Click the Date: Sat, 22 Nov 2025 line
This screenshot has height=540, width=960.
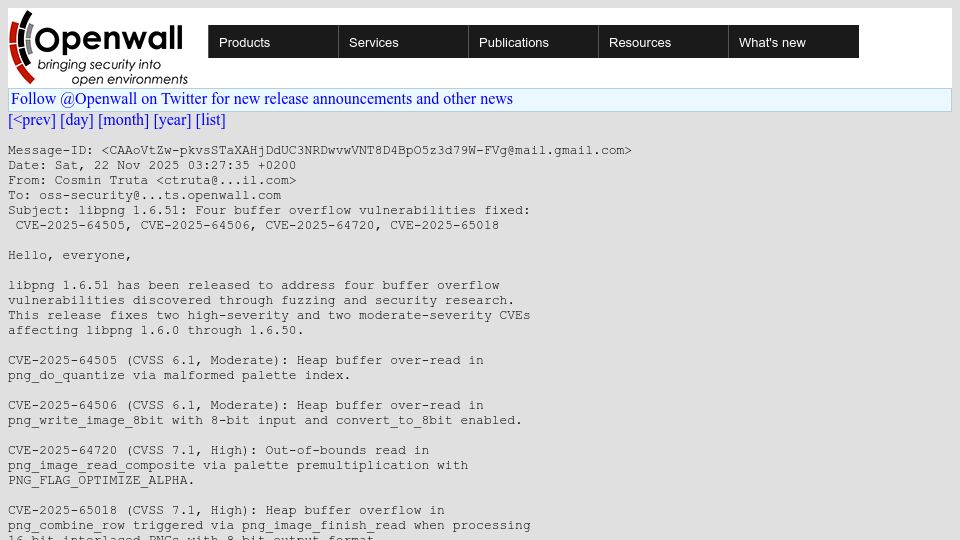pyautogui.click(x=152, y=165)
